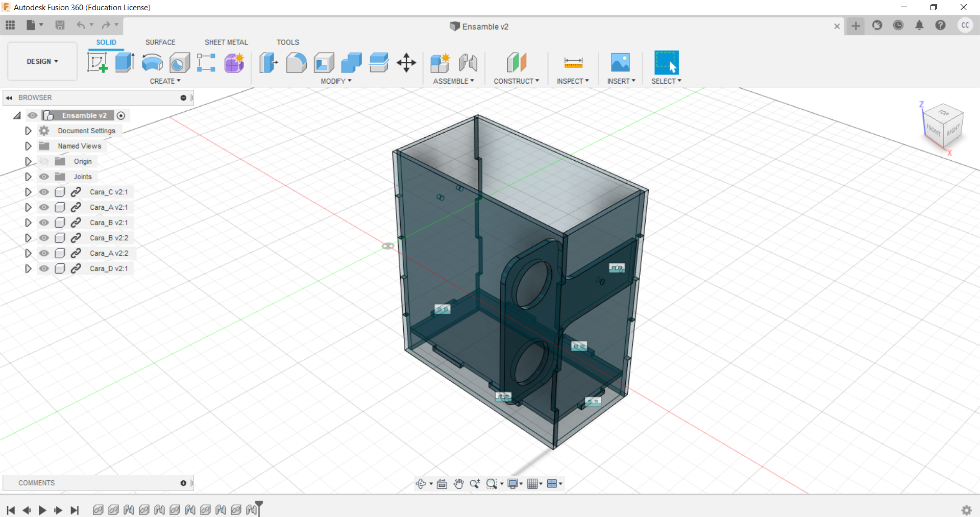Select the Create Sketch tool

pyautogui.click(x=97, y=63)
